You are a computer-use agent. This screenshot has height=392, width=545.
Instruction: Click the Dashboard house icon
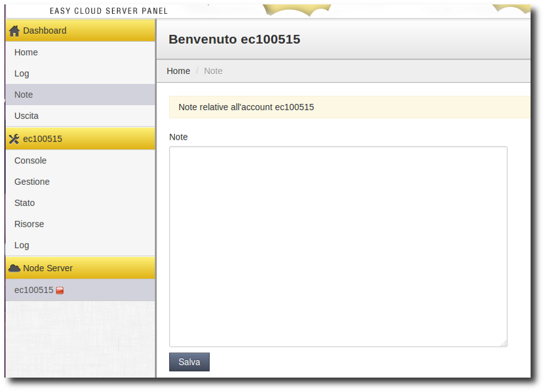tap(14, 31)
